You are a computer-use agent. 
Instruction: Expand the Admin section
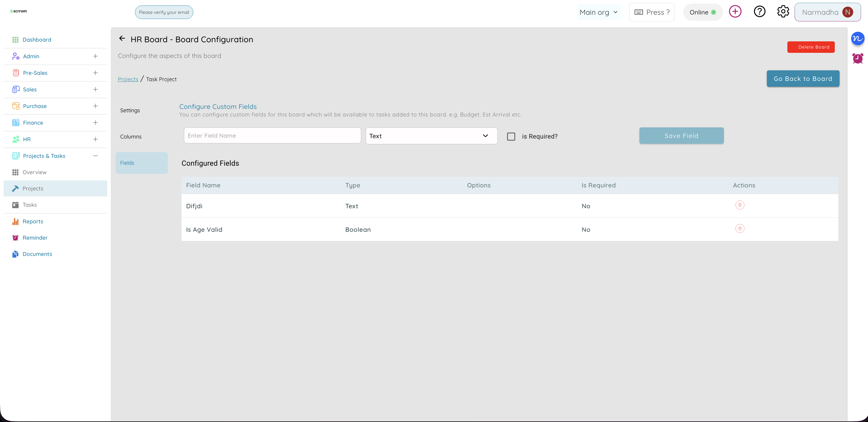click(x=96, y=56)
